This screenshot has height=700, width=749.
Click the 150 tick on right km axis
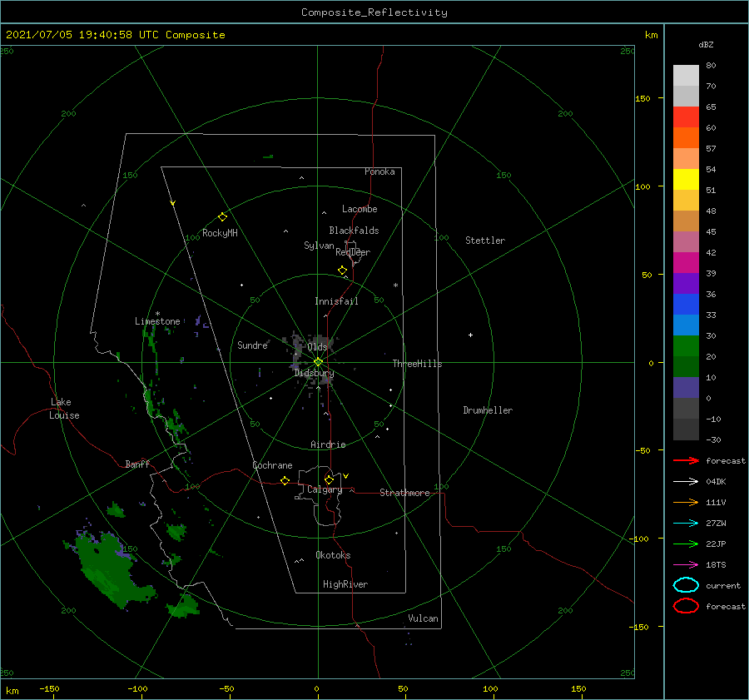pos(642,98)
